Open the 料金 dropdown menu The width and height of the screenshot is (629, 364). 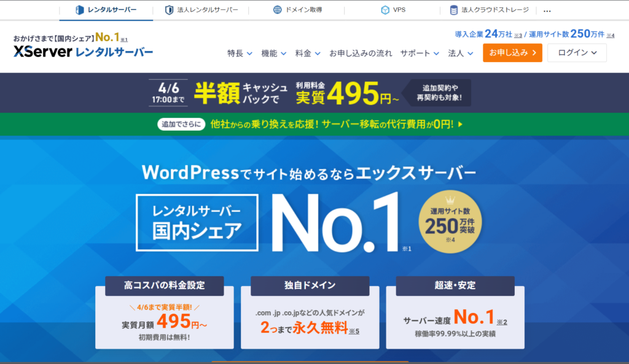[x=308, y=53]
